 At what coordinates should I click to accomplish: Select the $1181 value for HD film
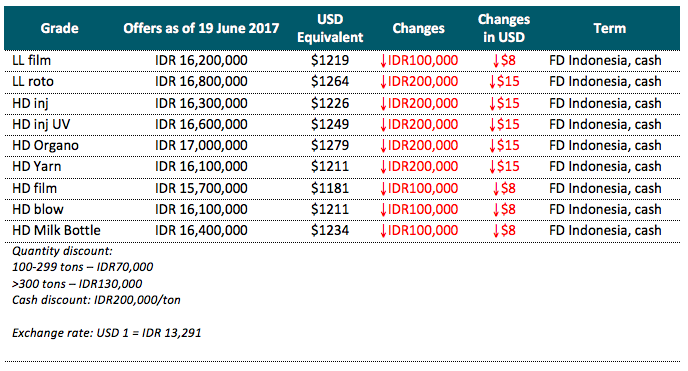330,189
